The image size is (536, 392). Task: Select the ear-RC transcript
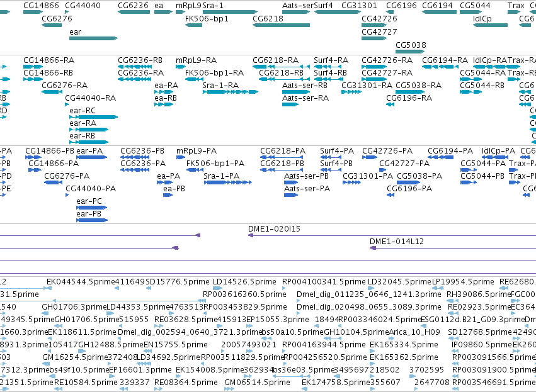[93, 117]
